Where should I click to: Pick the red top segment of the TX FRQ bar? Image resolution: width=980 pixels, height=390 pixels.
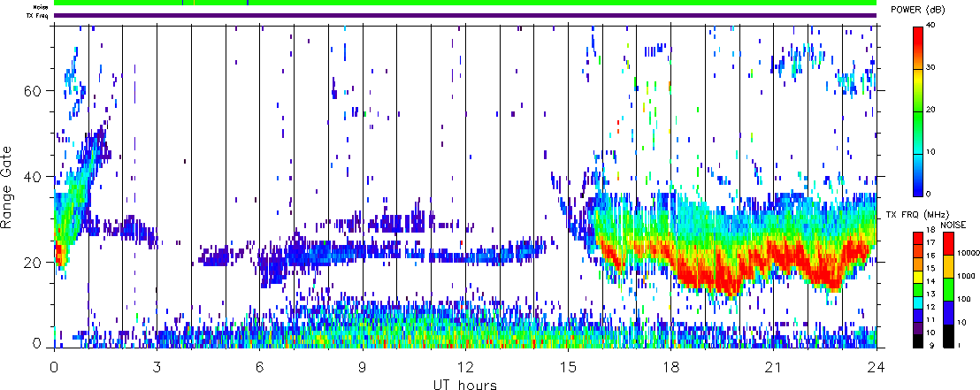[918, 238]
